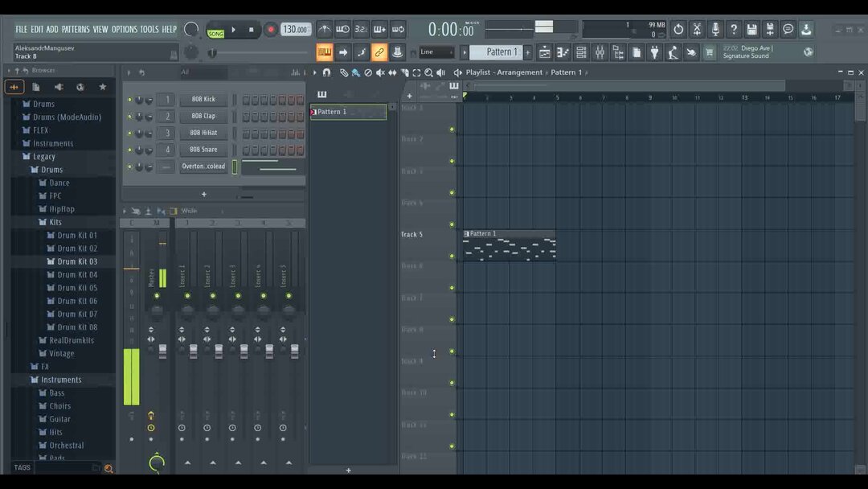Viewport: 868px width, 489px height.
Task: Mute the 808 Snare channel LED
Action: click(x=129, y=150)
